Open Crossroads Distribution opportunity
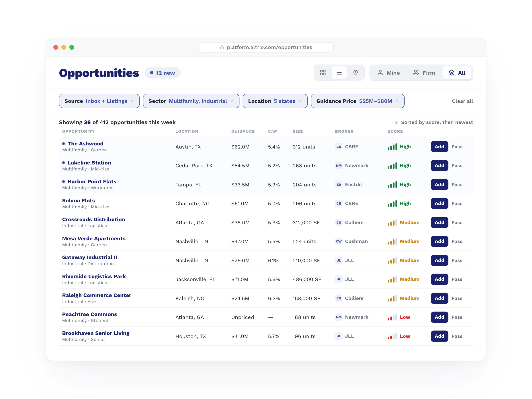 coord(94,219)
